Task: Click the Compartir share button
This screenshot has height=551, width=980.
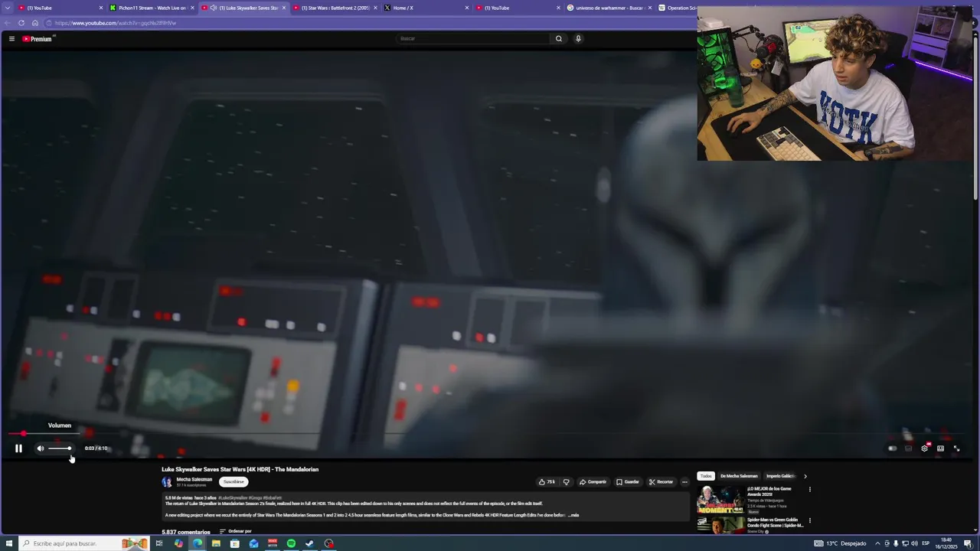Action: [593, 482]
